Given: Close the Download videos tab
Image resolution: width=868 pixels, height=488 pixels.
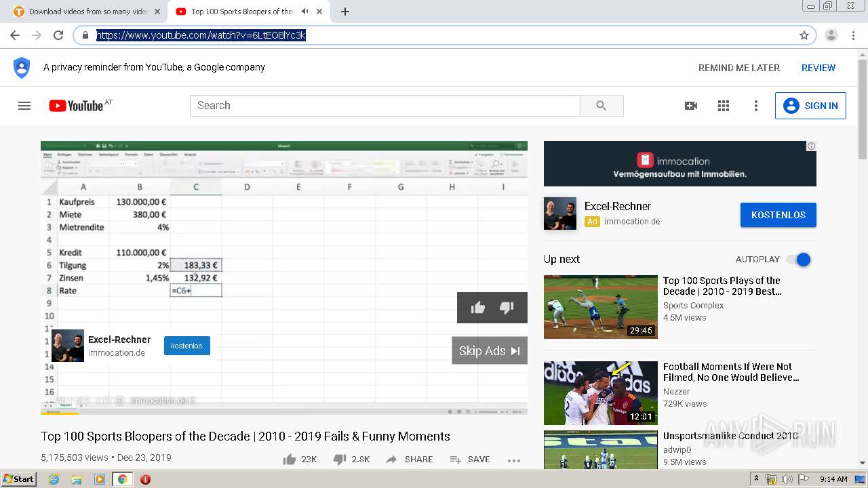Looking at the screenshot, I should pyautogui.click(x=157, y=12).
